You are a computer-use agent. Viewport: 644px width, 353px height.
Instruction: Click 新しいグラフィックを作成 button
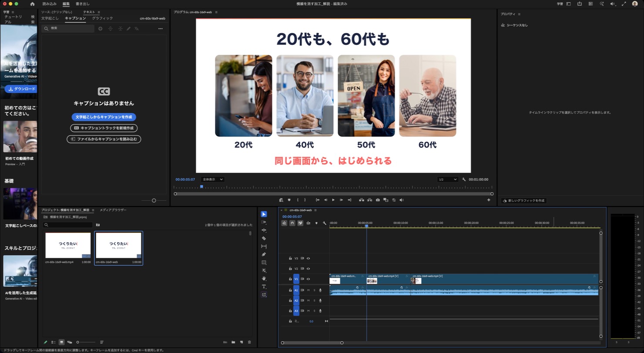pyautogui.click(x=523, y=200)
